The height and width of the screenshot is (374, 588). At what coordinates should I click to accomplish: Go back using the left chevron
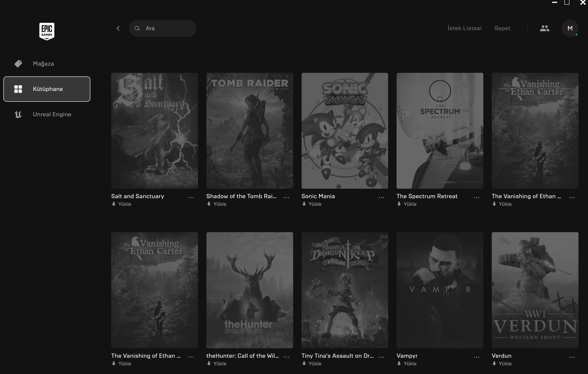tap(118, 28)
